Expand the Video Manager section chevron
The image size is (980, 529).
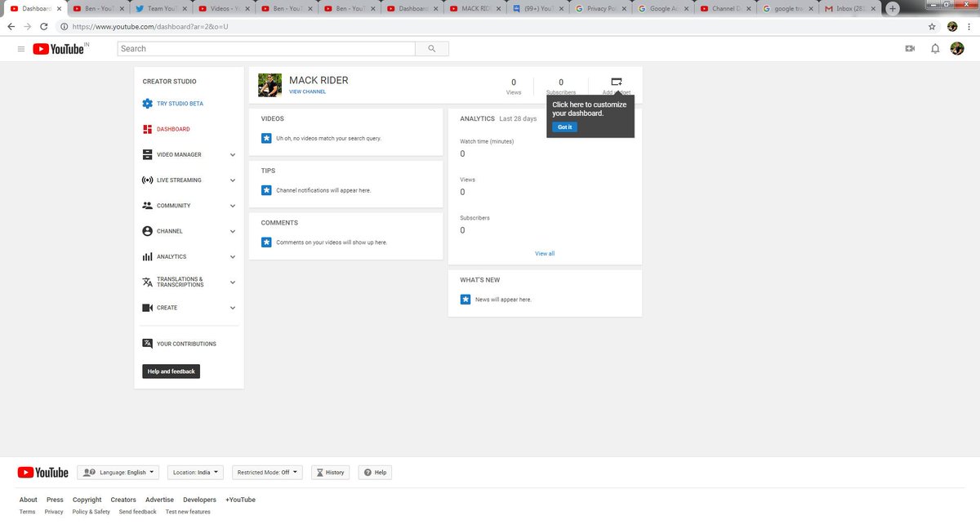233,155
